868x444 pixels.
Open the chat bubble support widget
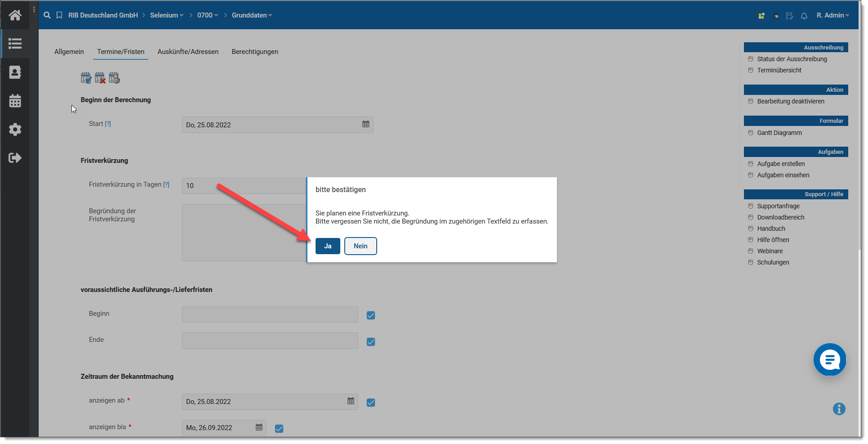(x=830, y=359)
